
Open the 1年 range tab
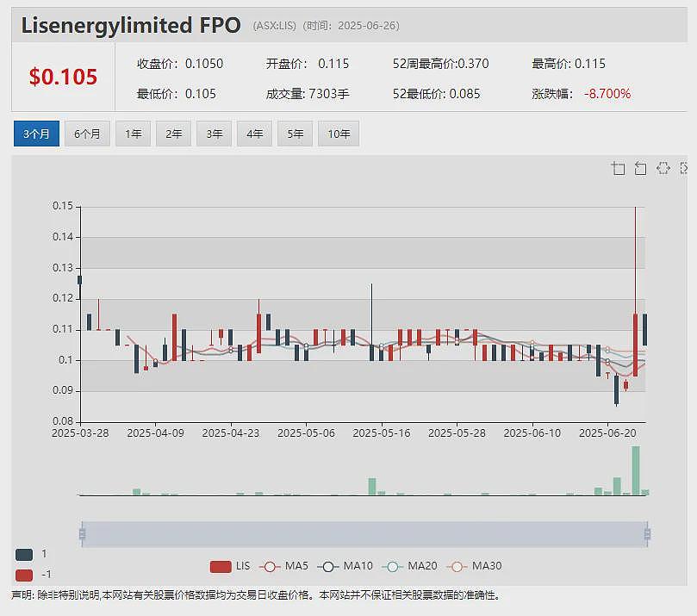pyautogui.click(x=134, y=134)
